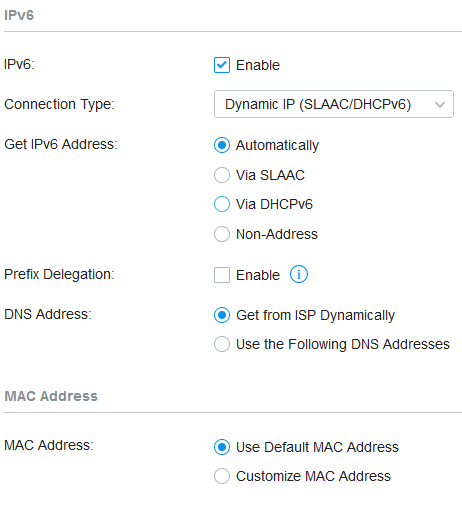Click the DNS Address field label
The width and height of the screenshot is (462, 516).
48,314
